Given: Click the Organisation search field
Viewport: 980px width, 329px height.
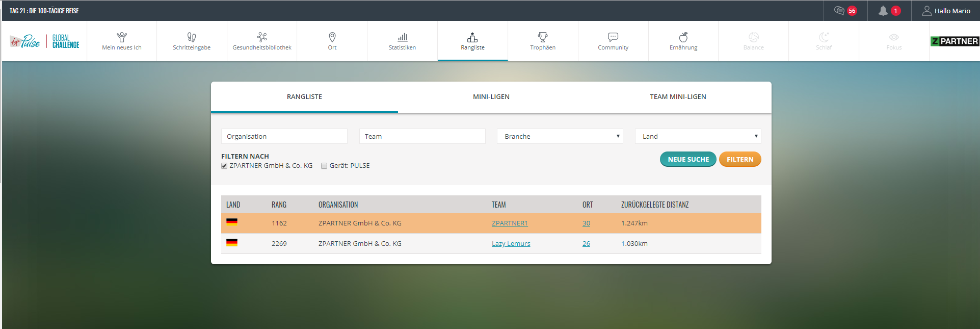Looking at the screenshot, I should [x=284, y=136].
